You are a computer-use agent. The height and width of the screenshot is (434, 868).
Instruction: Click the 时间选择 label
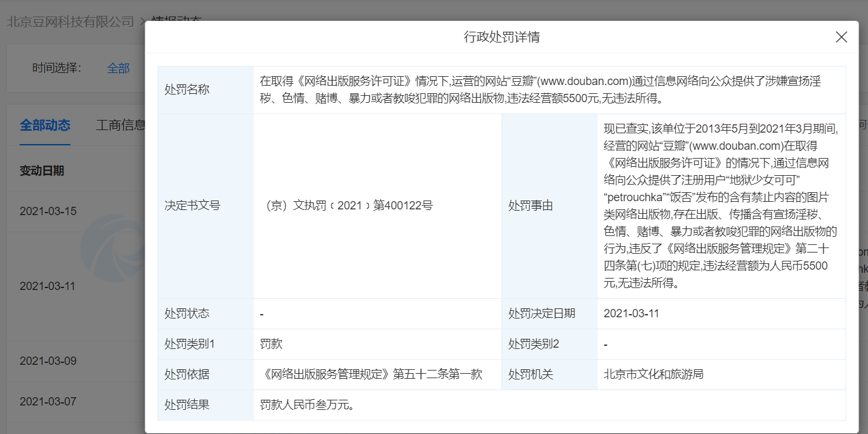[x=56, y=68]
